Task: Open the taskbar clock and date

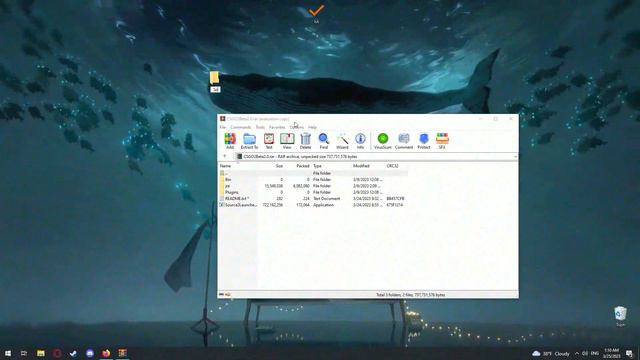Action: click(611, 353)
